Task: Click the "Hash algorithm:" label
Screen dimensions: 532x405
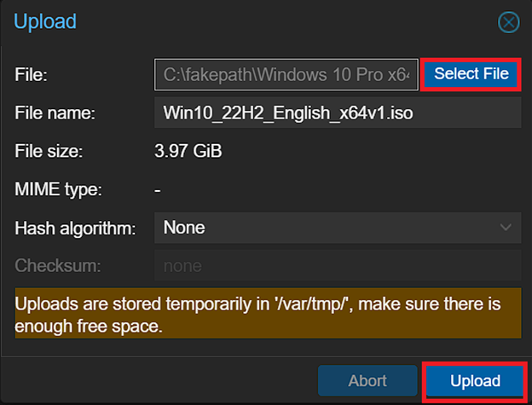Action: pyautogui.click(x=75, y=228)
